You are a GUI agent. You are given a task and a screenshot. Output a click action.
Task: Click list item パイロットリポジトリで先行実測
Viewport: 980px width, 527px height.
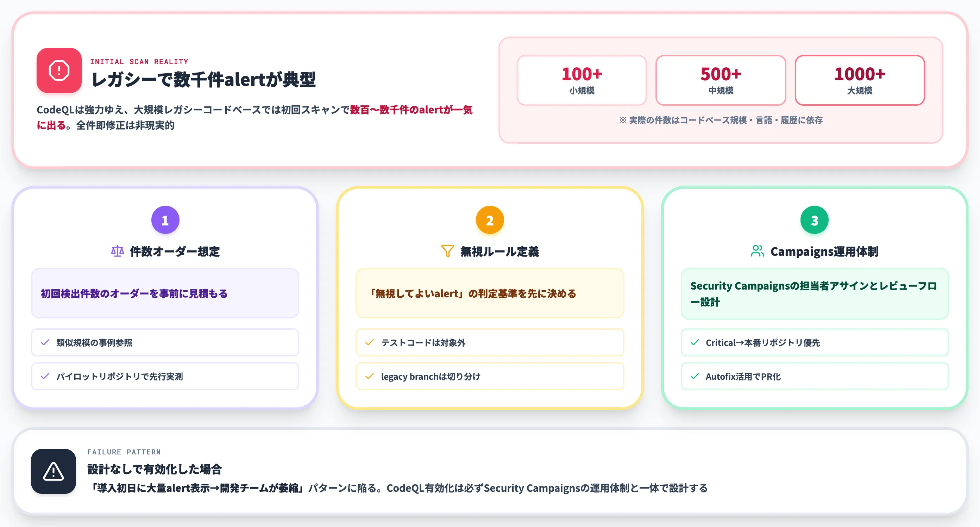point(165,376)
